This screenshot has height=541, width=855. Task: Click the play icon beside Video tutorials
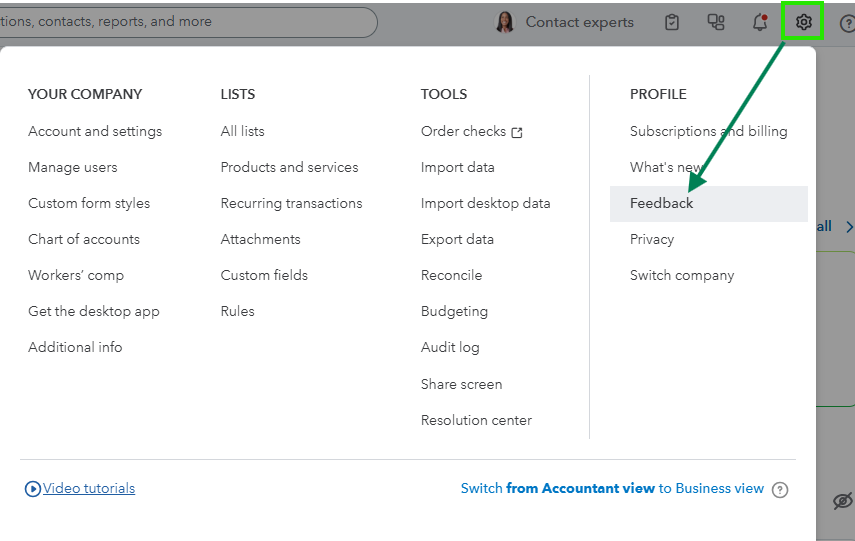click(x=33, y=489)
